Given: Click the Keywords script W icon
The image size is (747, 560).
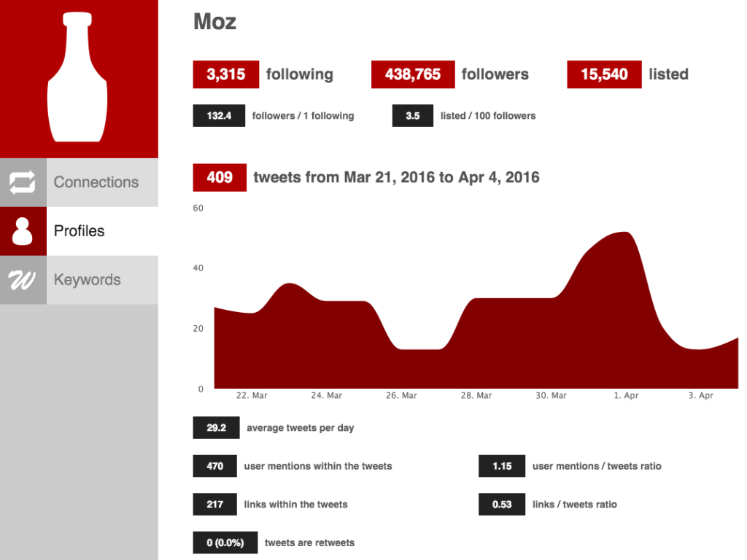Looking at the screenshot, I should click(x=22, y=280).
